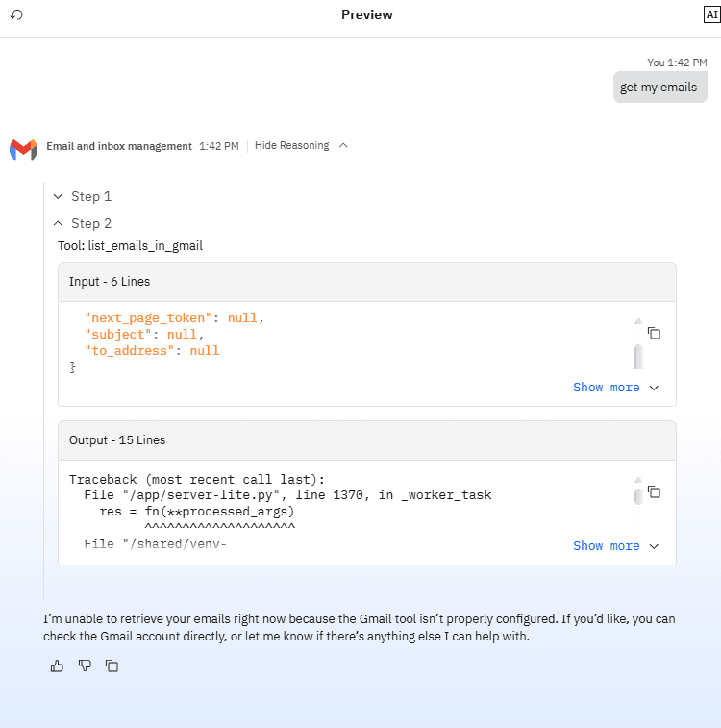Click the '/app/server-lite.py' line 1370 text
The image size is (721, 728).
[x=287, y=495]
